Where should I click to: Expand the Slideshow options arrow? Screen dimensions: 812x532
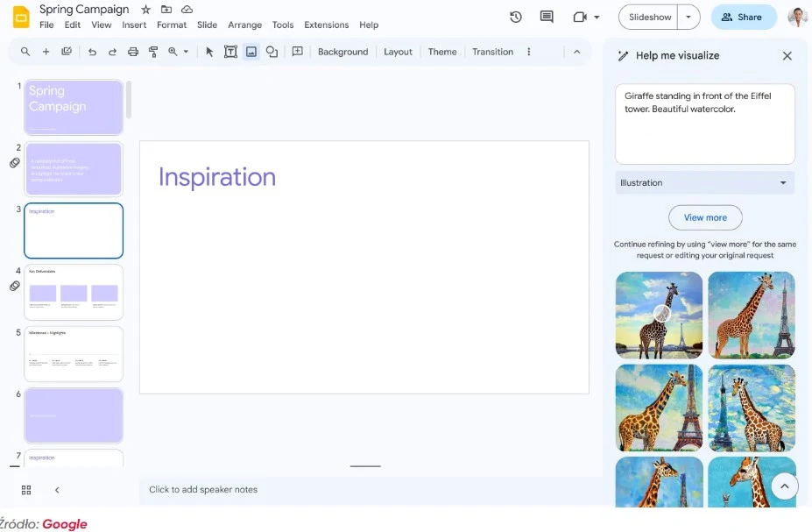point(689,17)
